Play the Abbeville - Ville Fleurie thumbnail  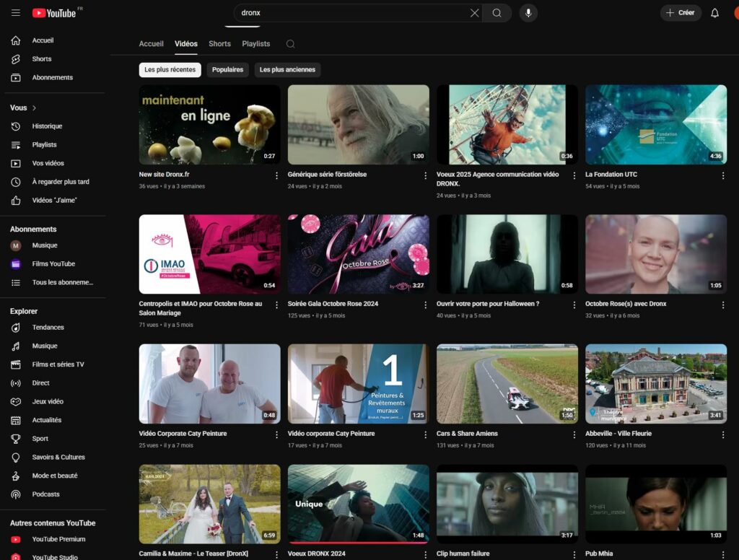pyautogui.click(x=656, y=384)
